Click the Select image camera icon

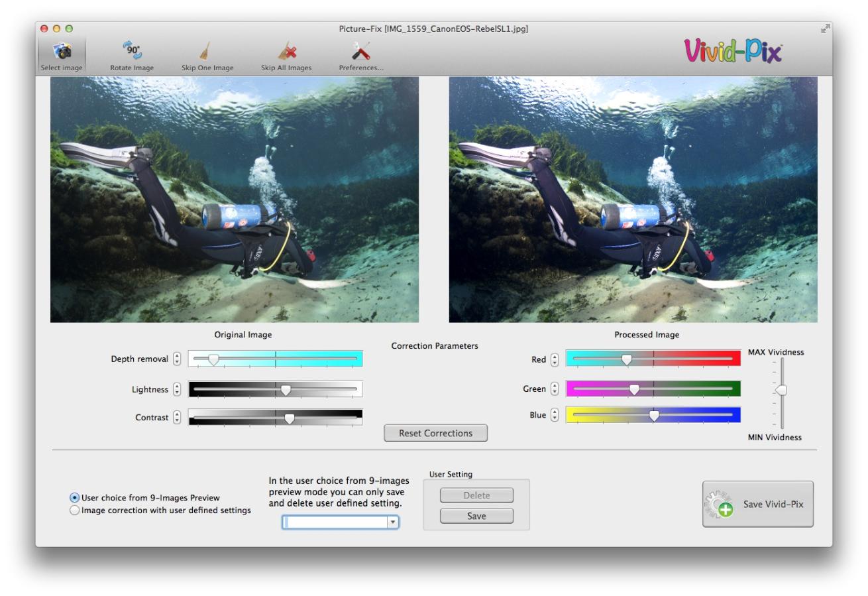pos(62,52)
